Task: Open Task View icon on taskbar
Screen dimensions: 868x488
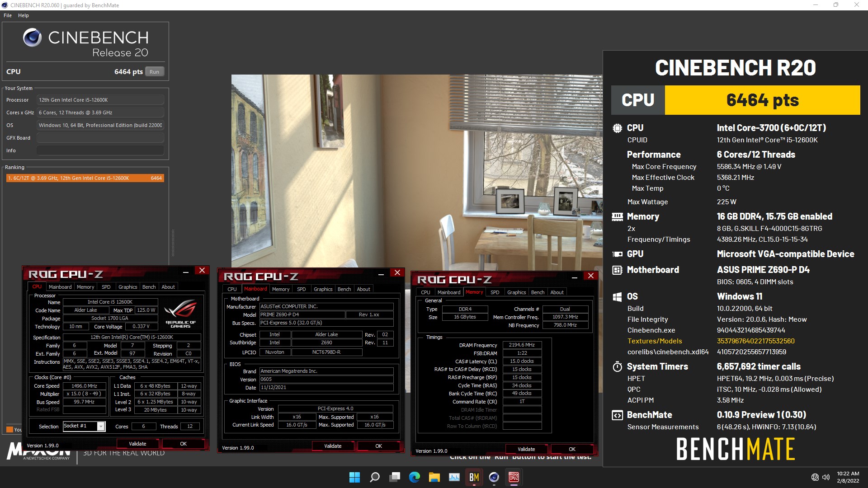Action: [395, 477]
